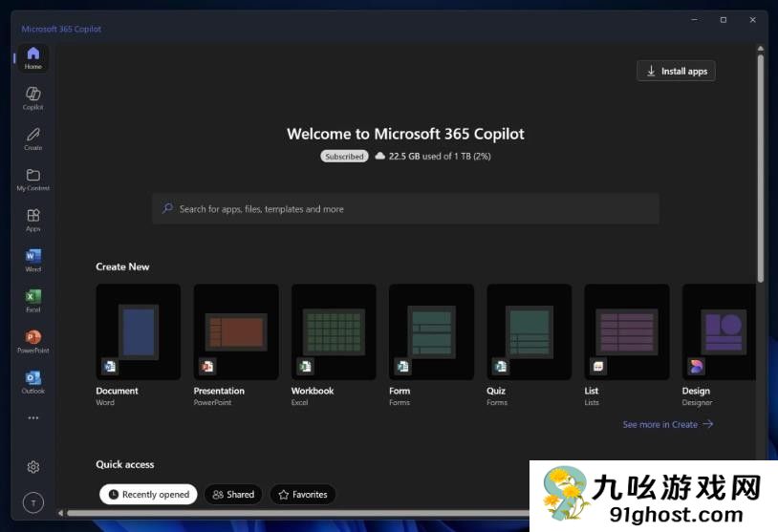Image resolution: width=778 pixels, height=532 pixels.
Task: Click the Document label text
Action: 118,391
